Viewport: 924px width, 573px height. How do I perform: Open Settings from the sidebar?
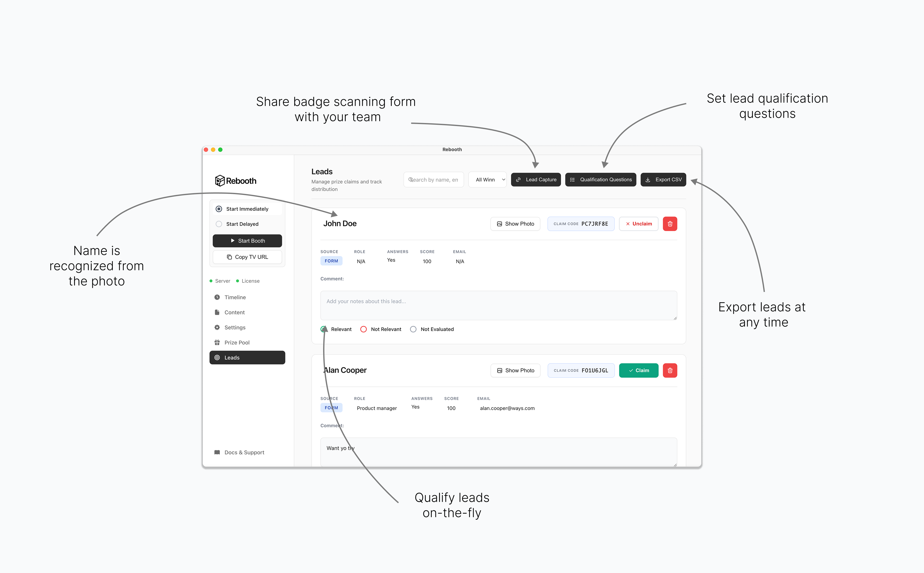coord(235,327)
